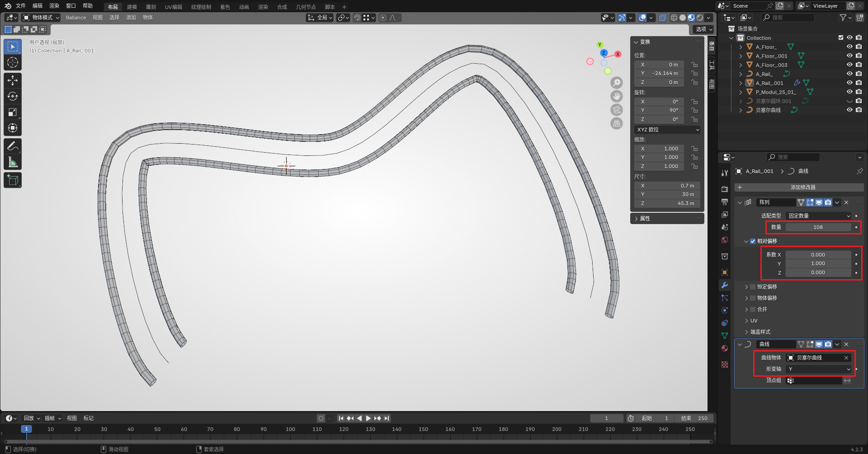This screenshot has width=868, height=454.
Task: Open the Physics properties tab
Action: coord(725,310)
